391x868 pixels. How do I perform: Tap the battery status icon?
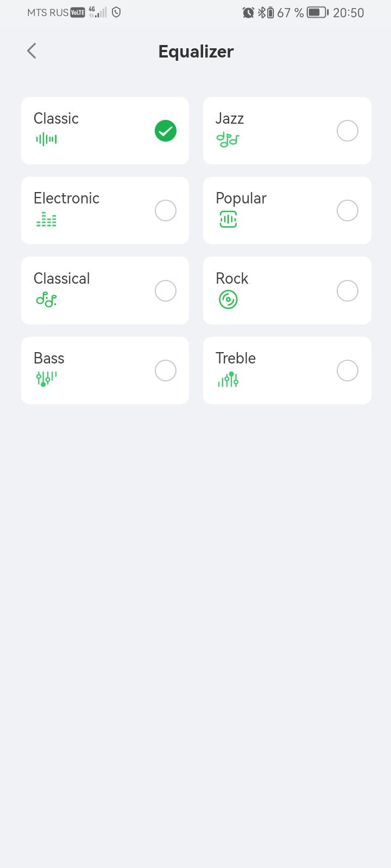coord(318,12)
